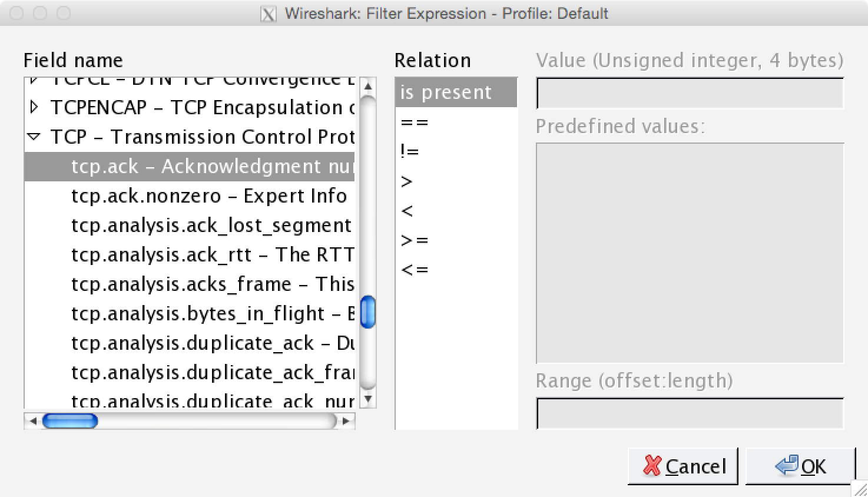Click the horizontal scroll-right arrow
Screen dimensions: 868x497
tap(346, 420)
